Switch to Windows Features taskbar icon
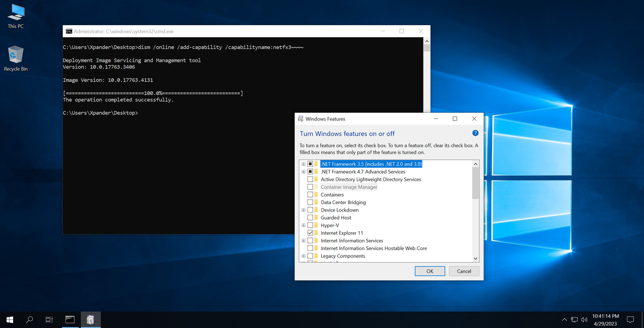This screenshot has height=328, width=644. [x=90, y=319]
